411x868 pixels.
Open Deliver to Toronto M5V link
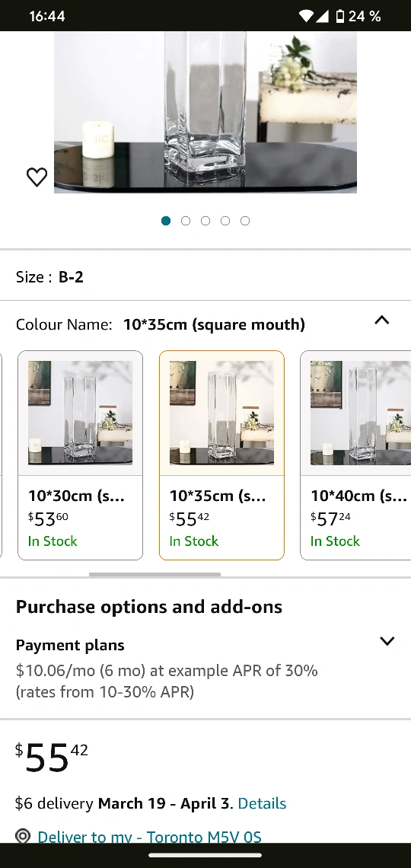coord(149,837)
